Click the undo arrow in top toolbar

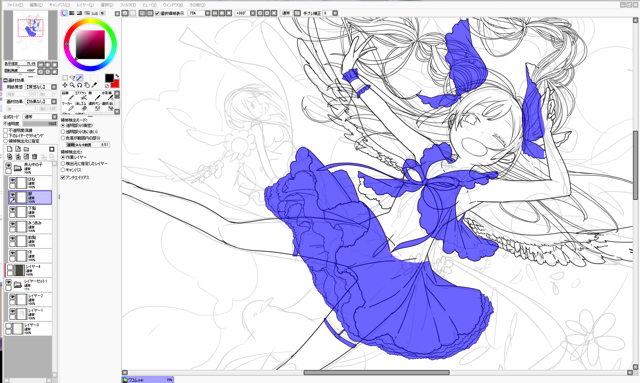tap(125, 13)
